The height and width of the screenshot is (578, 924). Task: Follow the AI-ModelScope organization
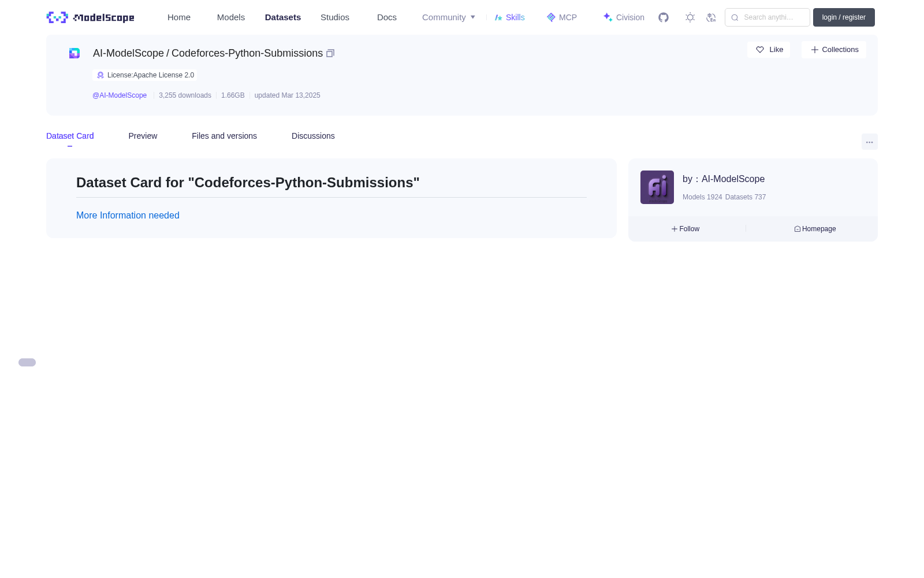pyautogui.click(x=685, y=229)
